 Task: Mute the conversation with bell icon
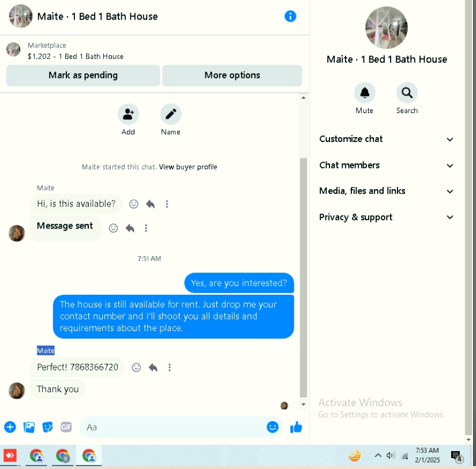click(x=365, y=92)
